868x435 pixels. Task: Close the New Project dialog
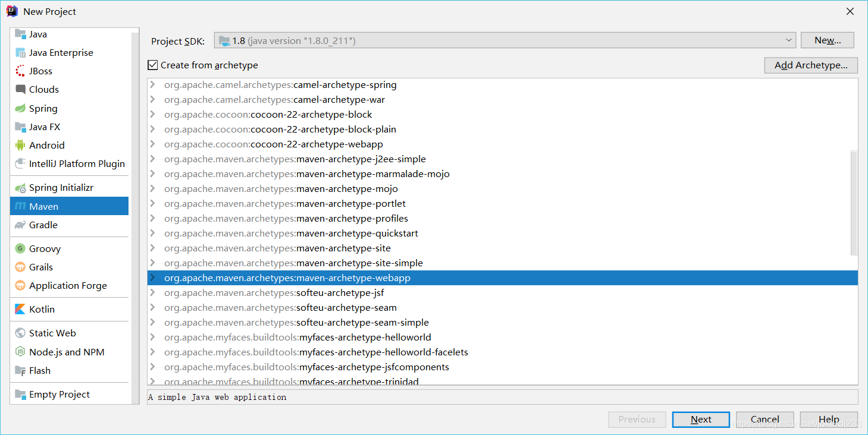[850, 11]
